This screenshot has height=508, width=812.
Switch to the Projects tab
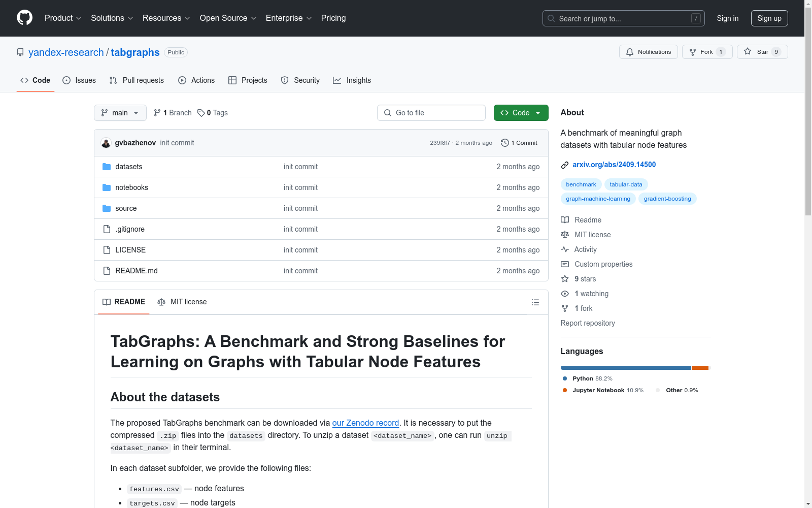(x=248, y=80)
